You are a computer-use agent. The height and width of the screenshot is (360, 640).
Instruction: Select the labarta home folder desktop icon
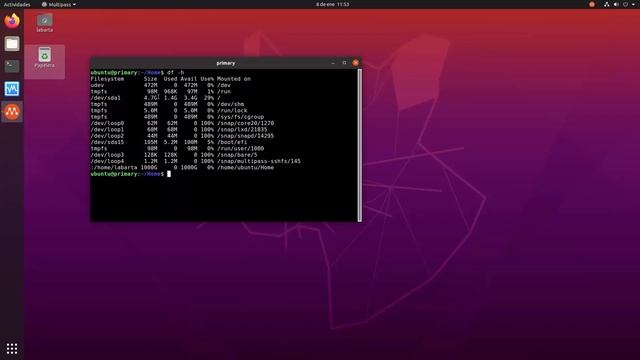tap(44, 22)
